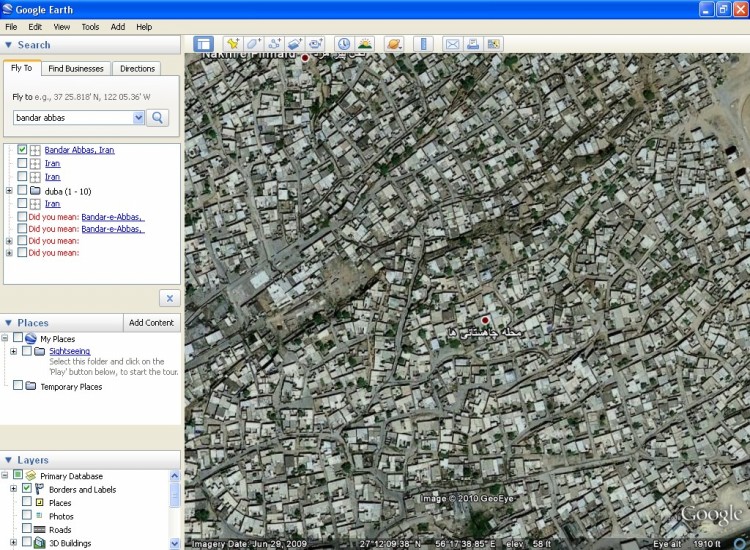
Task: Click the Add Content button
Action: click(x=151, y=323)
